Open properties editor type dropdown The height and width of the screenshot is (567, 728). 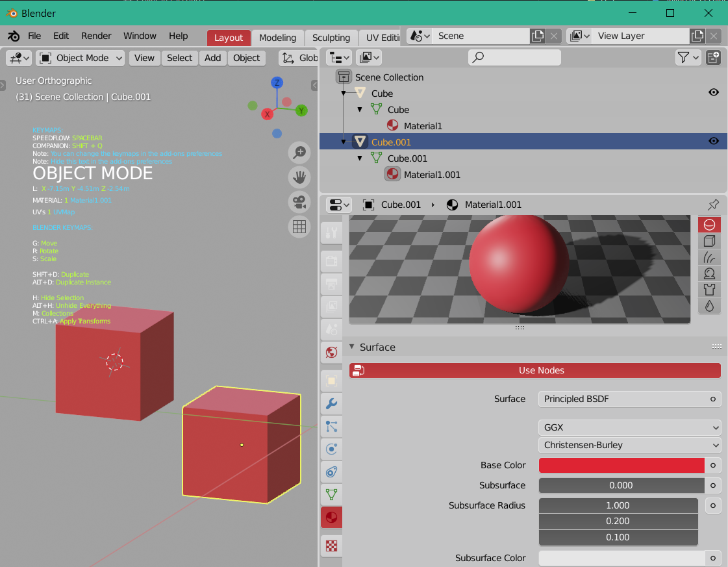338,205
